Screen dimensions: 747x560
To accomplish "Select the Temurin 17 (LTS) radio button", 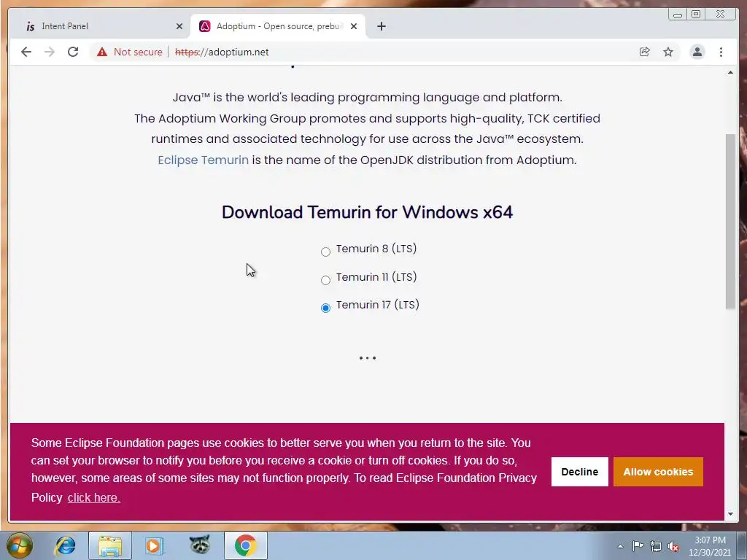I will click(325, 308).
